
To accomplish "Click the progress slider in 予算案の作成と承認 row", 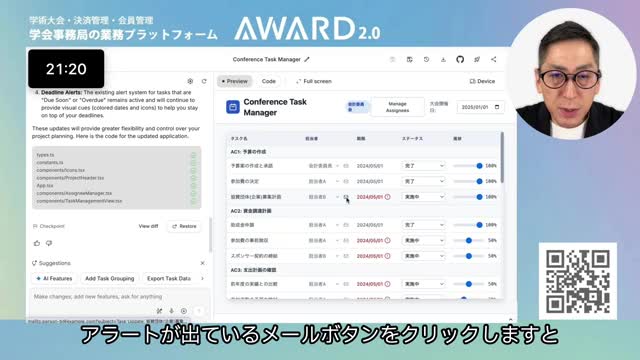I will tap(468, 166).
